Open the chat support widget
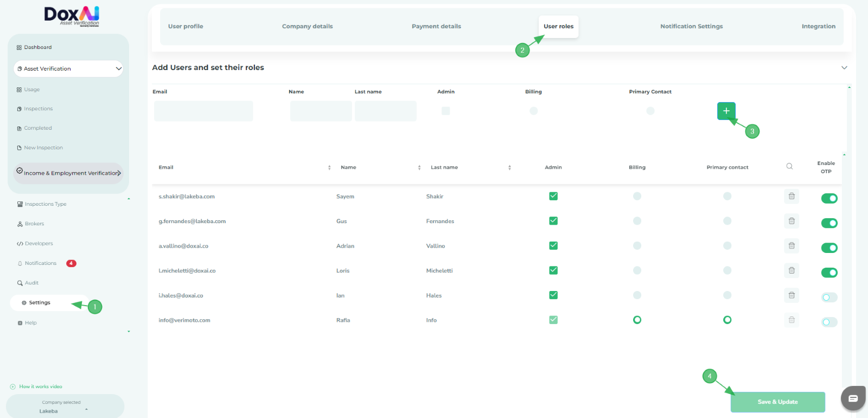Viewport: 868px width, 418px height. tap(853, 398)
